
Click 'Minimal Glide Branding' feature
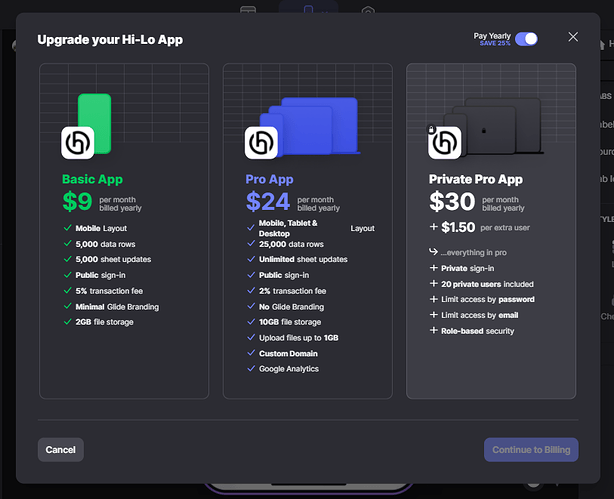point(117,307)
